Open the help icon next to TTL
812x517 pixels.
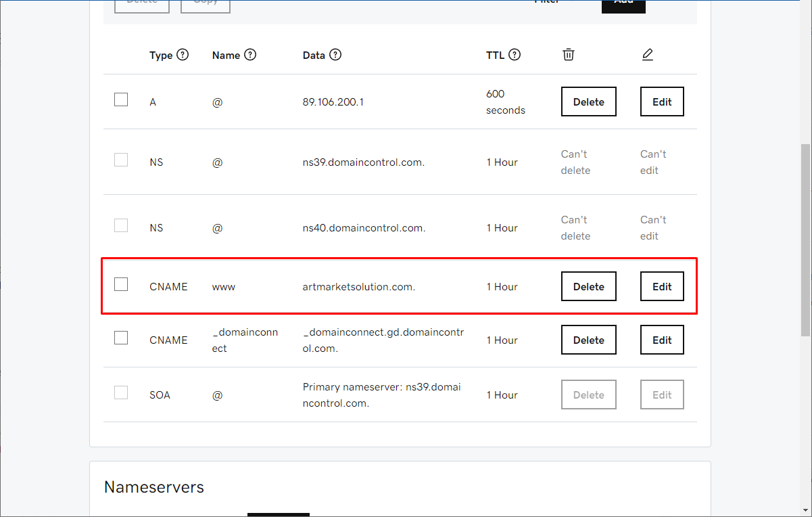(515, 55)
